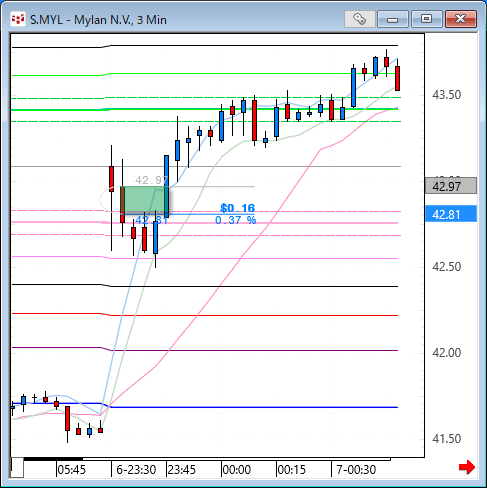
Task: Click the 43.50 price axis label
Action: pos(446,95)
